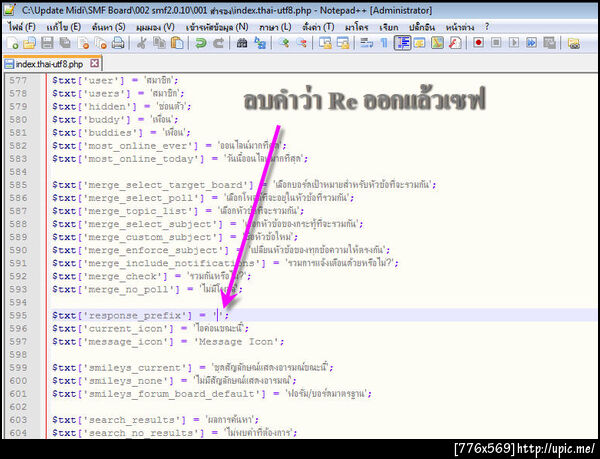Image resolution: width=600 pixels, height=459 pixels.
Task: Click the Synchronize horizontal scrolling icon
Action: pyautogui.click(x=343, y=43)
